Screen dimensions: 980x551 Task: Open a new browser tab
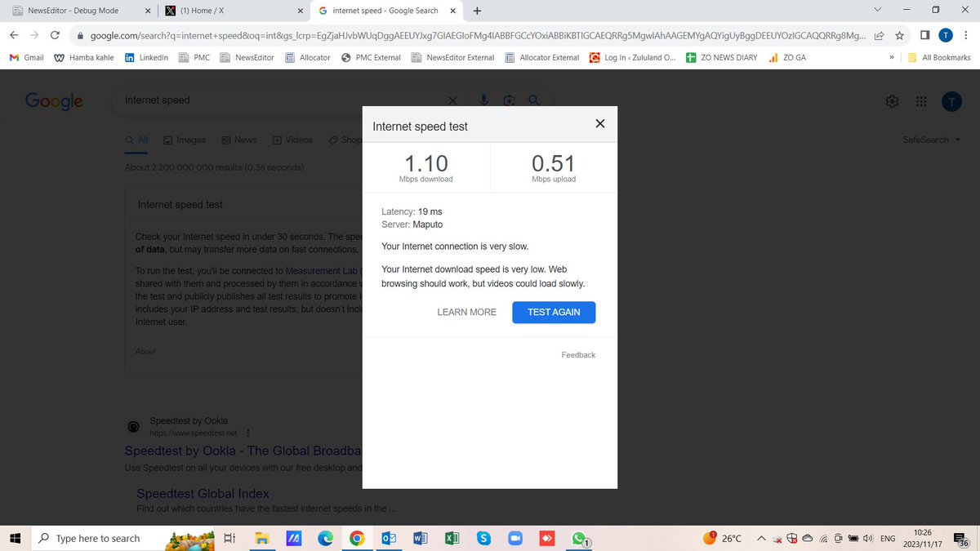pyautogui.click(x=477, y=11)
